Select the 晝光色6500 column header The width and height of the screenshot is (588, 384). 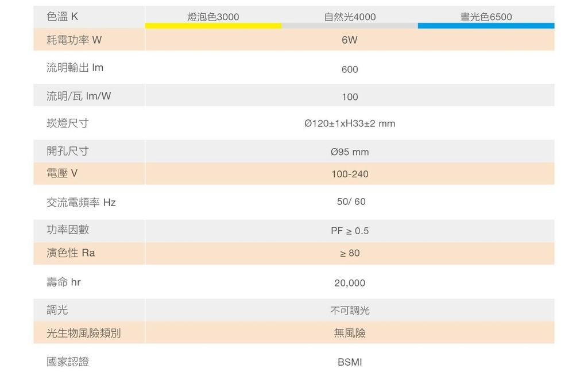tap(486, 17)
